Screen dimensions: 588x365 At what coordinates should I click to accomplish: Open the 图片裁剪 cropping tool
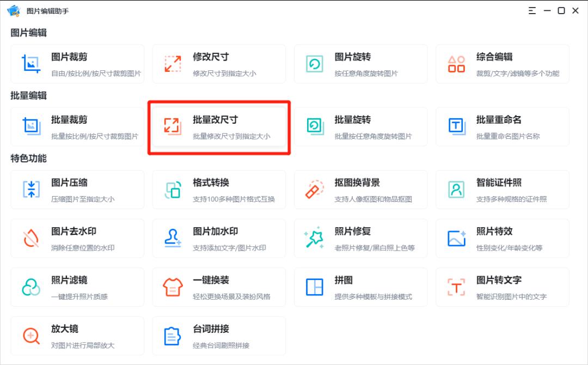pos(76,64)
